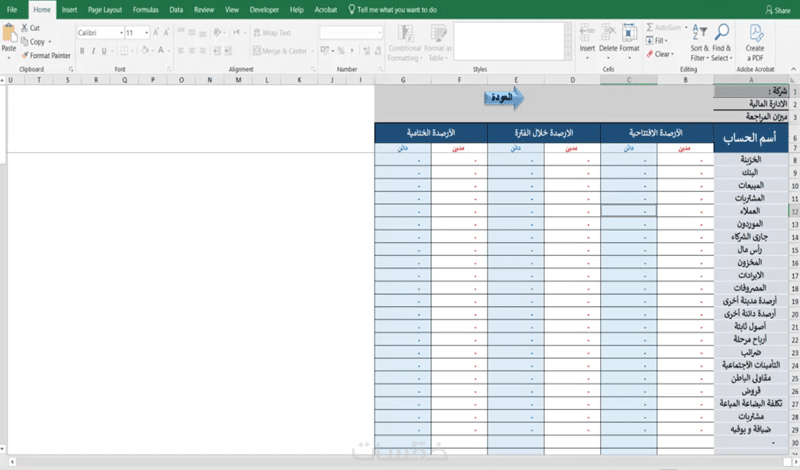Open Sort & Filter menu
Screen dimensions: 800x470
(699, 43)
